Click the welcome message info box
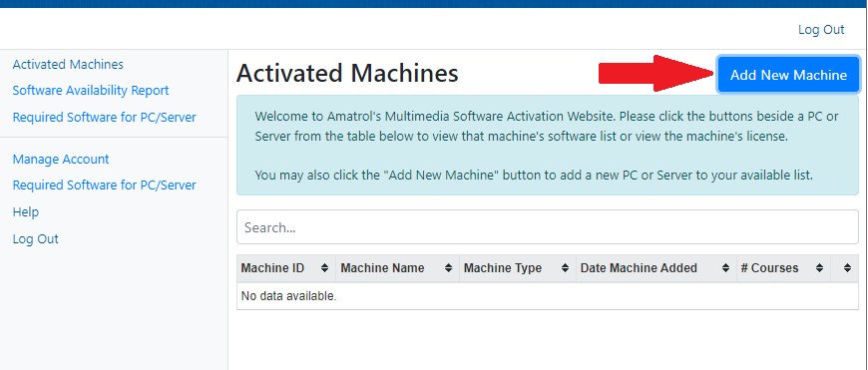Viewport: 868px width, 370px height. pyautogui.click(x=548, y=145)
